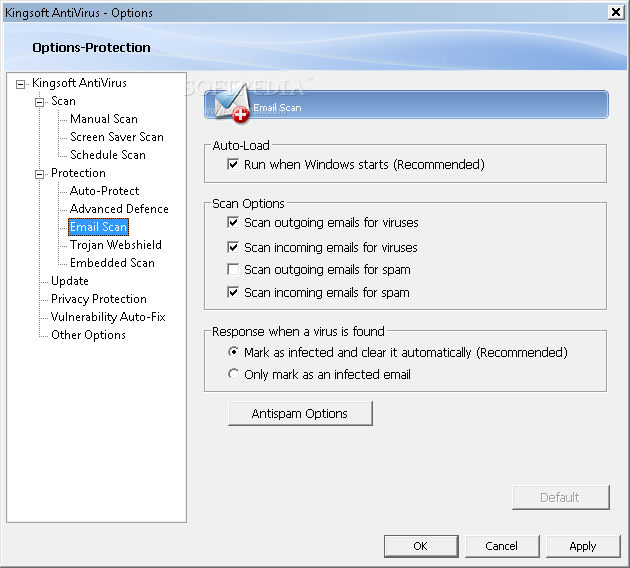The width and height of the screenshot is (630, 568).
Task: Uncheck Scan incoming emails for viruses
Action: pos(233,247)
